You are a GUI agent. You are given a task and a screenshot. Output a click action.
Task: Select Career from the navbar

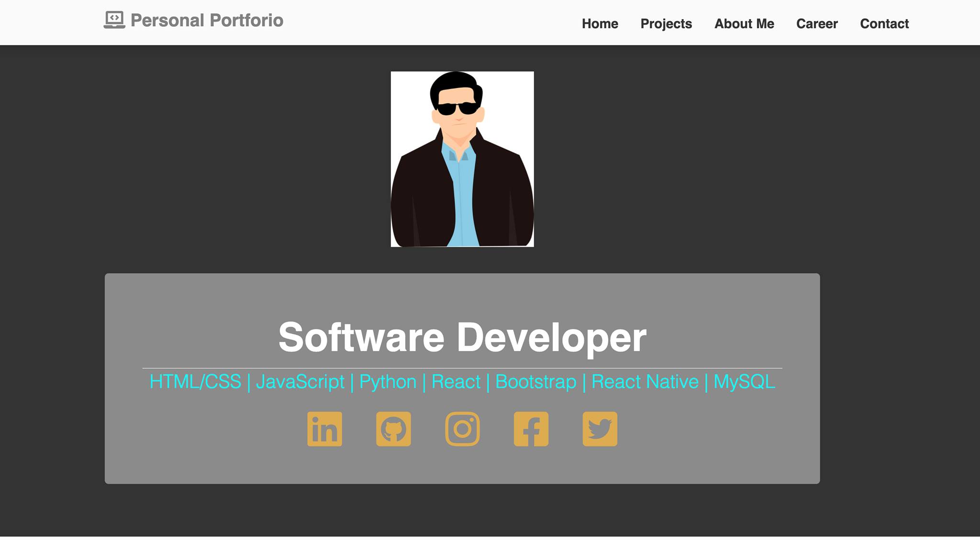click(x=817, y=23)
